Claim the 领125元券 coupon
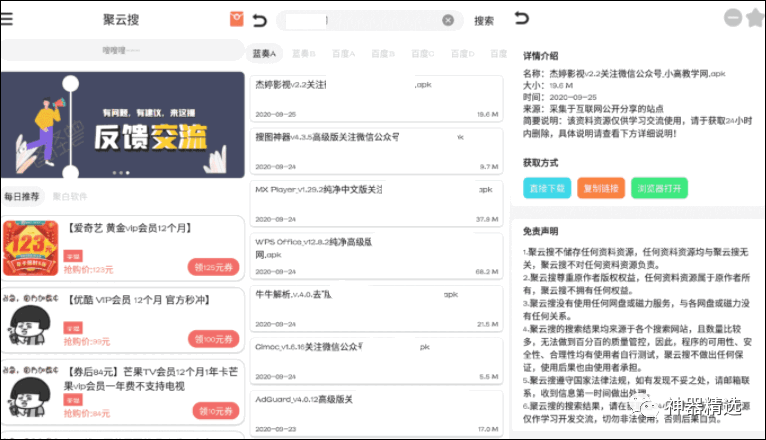The height and width of the screenshot is (440, 766). pos(213,267)
